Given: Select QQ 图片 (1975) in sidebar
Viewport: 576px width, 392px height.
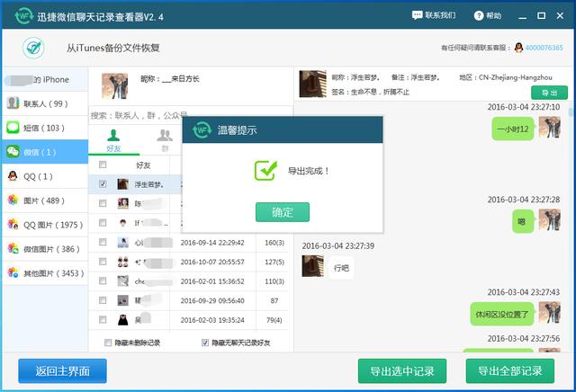Looking at the screenshot, I should tap(45, 225).
